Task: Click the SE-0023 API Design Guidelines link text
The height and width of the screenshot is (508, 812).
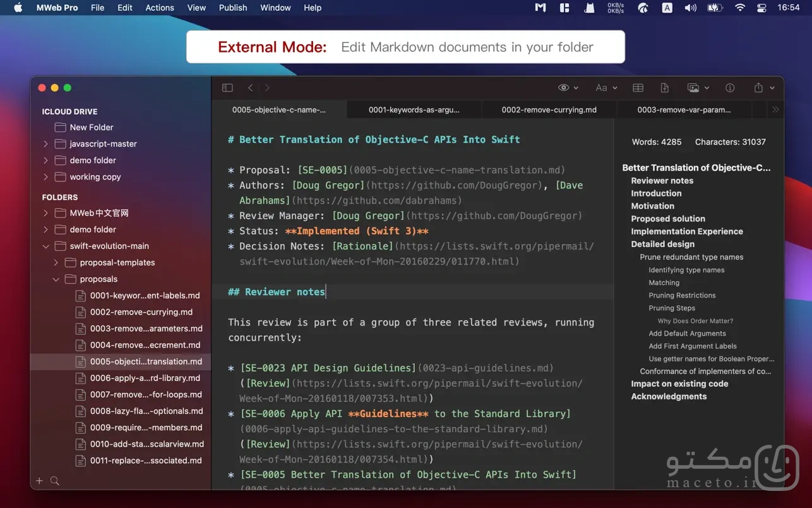Action: [x=328, y=368]
